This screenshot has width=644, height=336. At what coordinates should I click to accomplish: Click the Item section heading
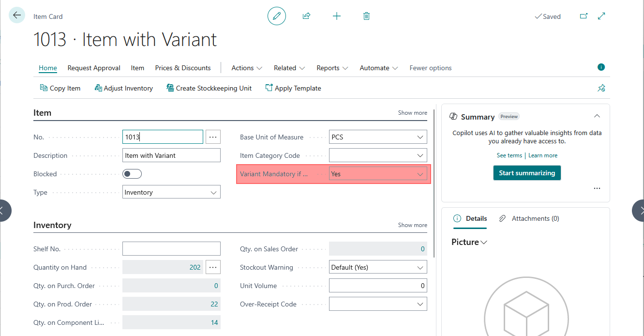[42, 113]
